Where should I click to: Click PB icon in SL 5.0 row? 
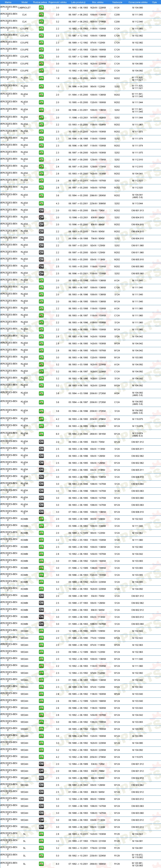(x=41, y=855)
